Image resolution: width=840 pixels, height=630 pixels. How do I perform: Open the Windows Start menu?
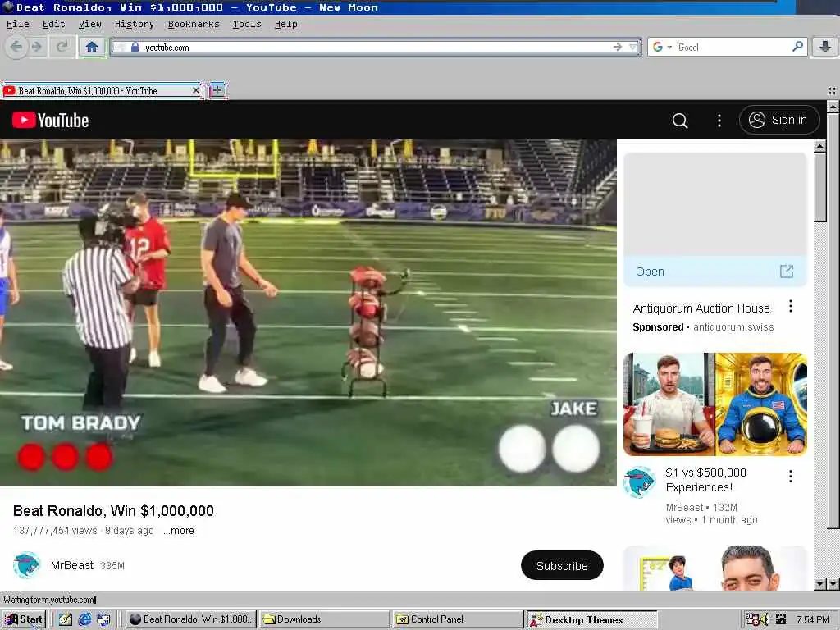(24, 619)
